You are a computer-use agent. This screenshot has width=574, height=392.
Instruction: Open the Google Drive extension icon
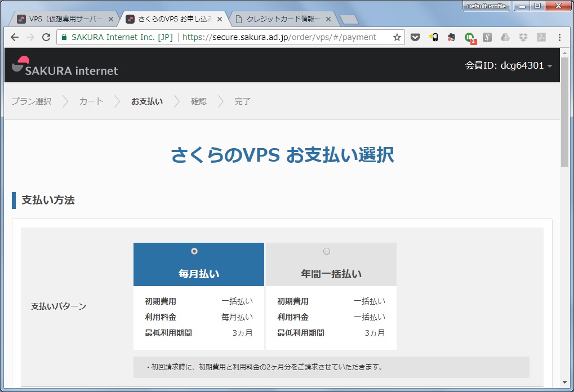[x=505, y=37]
